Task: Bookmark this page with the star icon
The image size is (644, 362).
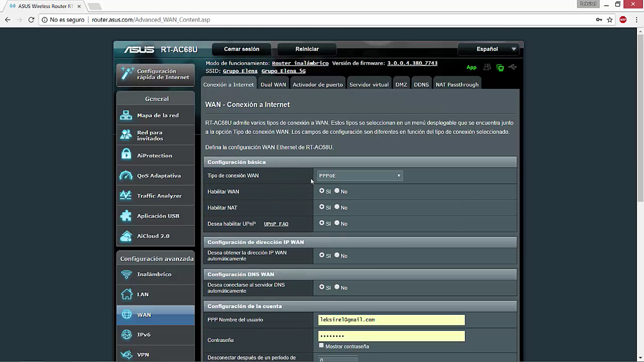Action: coord(610,20)
